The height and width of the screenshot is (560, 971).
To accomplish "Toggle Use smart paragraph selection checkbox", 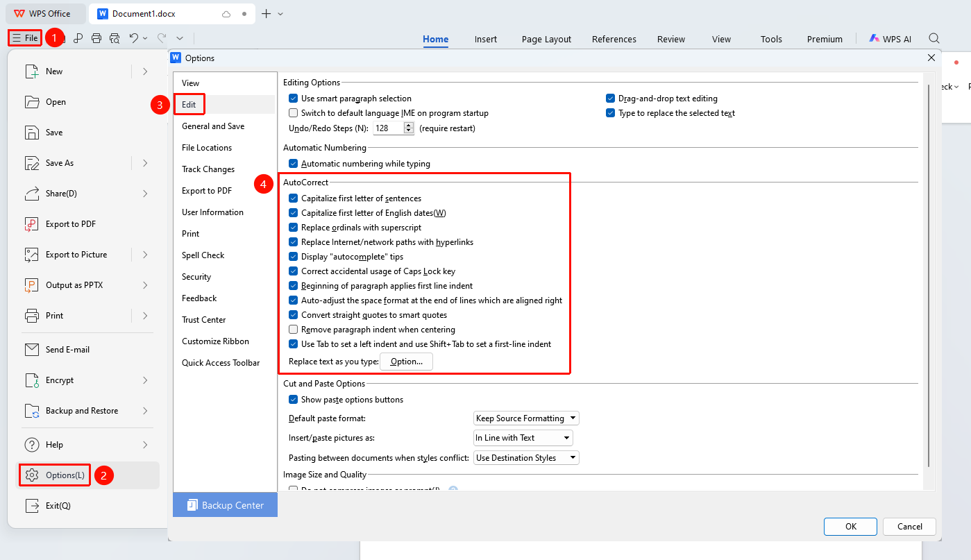I will click(294, 99).
